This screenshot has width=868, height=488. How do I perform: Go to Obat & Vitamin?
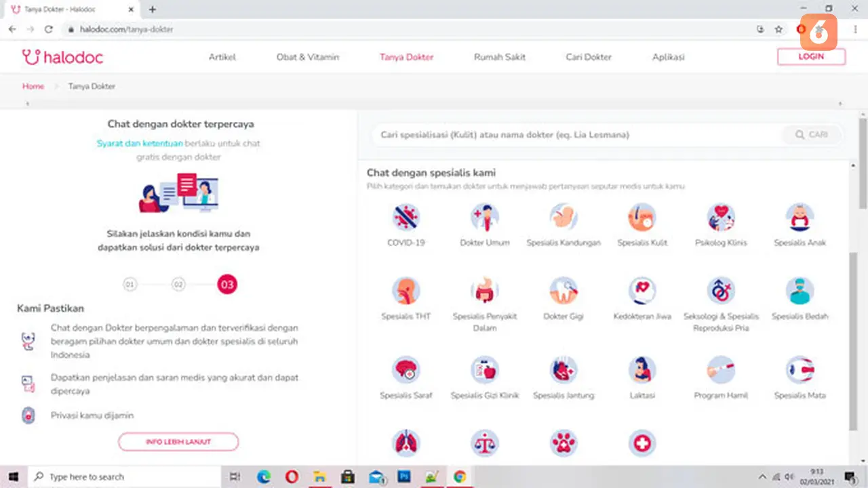pyautogui.click(x=307, y=57)
